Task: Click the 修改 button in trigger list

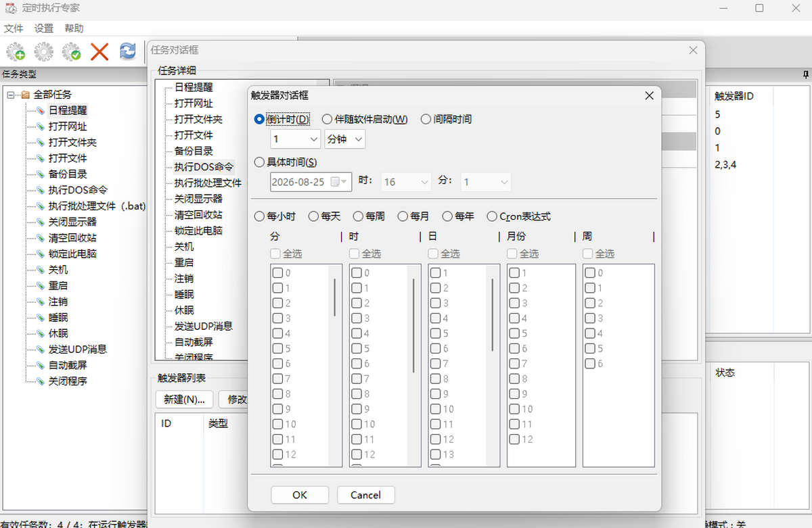Action: pos(233,399)
